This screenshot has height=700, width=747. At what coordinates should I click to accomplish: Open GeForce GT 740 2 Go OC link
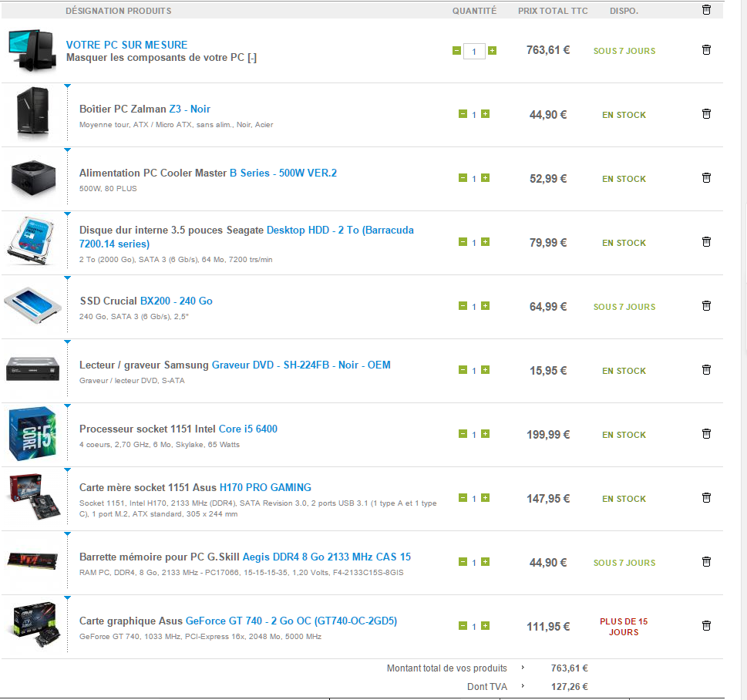(x=291, y=621)
